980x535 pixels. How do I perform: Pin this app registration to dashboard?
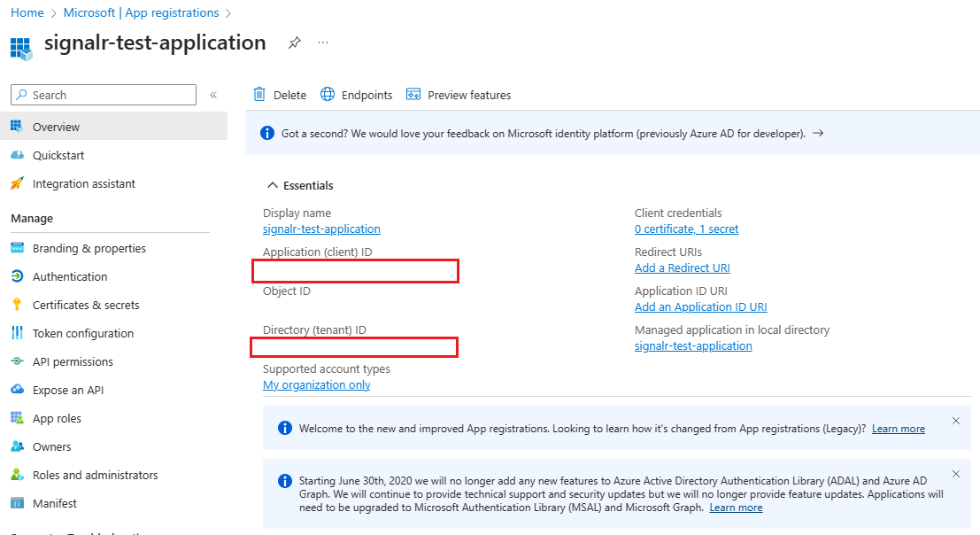point(294,42)
